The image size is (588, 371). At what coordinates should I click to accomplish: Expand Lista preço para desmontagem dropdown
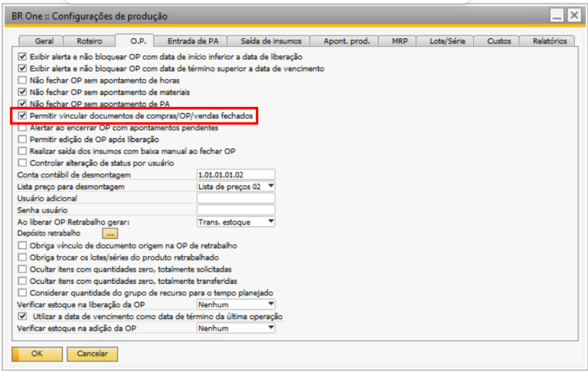point(271,186)
